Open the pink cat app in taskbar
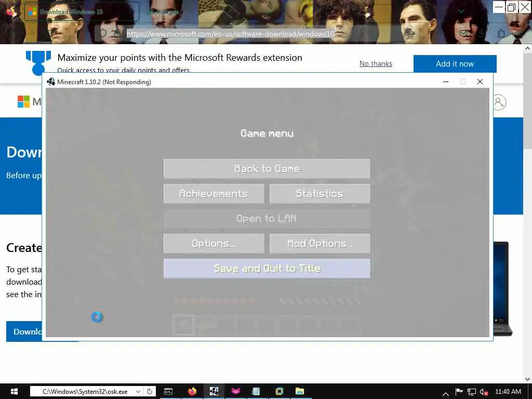Viewport: 532px width, 399px height. click(235, 391)
